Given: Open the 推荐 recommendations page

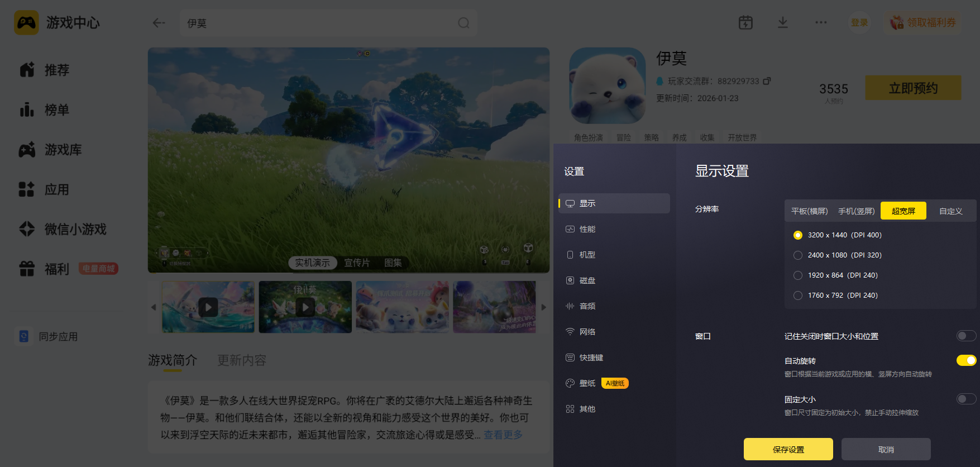Looking at the screenshot, I should [x=45, y=70].
